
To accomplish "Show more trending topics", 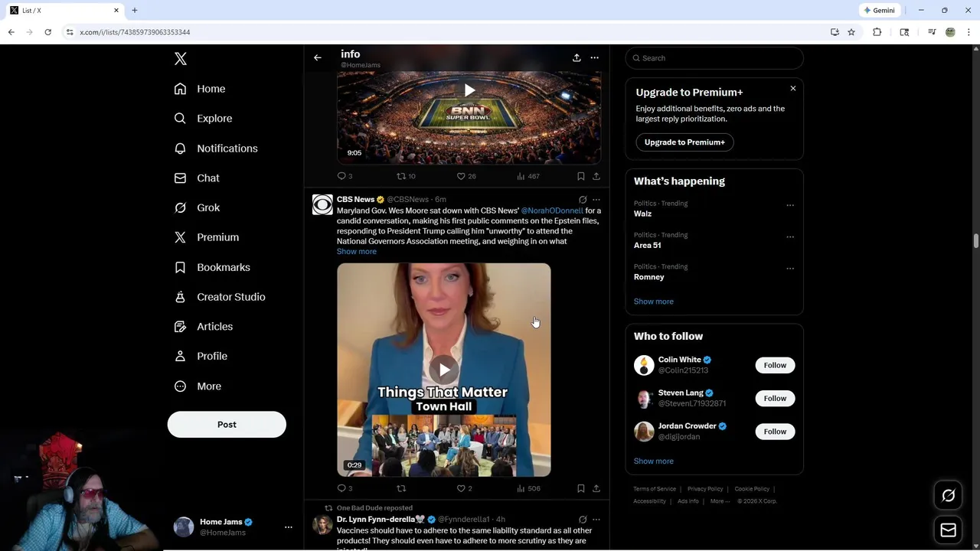I will [x=654, y=302].
